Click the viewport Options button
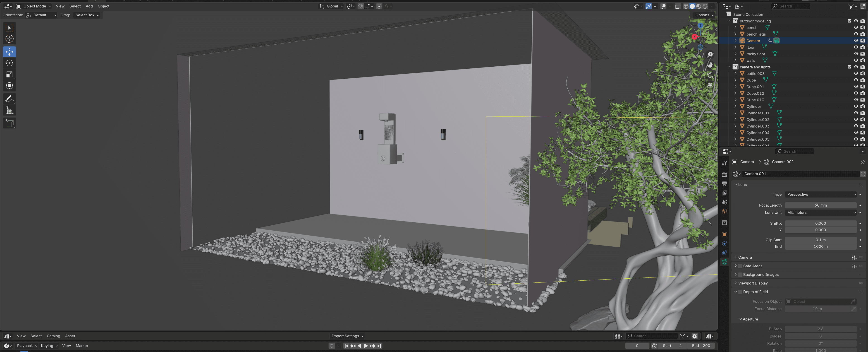The width and height of the screenshot is (868, 352). (704, 15)
